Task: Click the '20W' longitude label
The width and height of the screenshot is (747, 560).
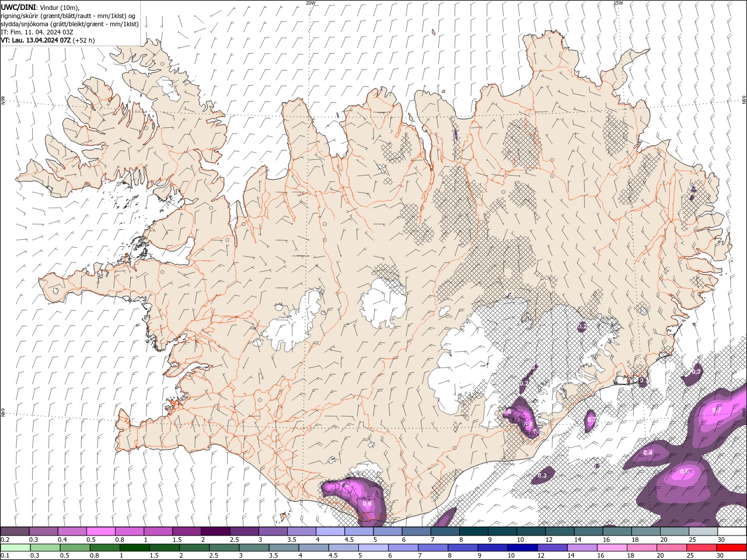Action: pos(311,3)
